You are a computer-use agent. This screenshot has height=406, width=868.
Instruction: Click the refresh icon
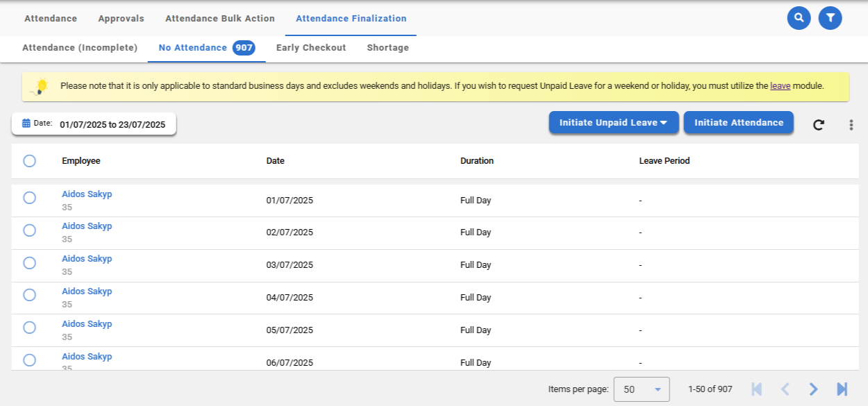[819, 125]
